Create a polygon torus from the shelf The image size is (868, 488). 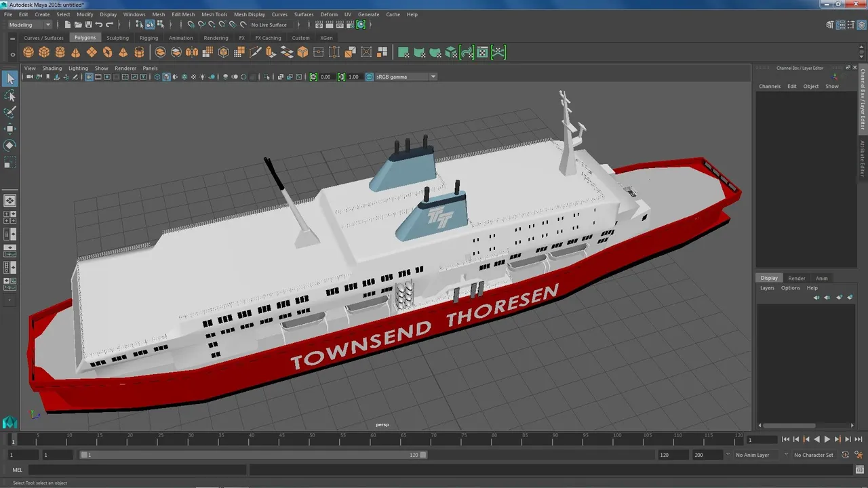coord(107,52)
